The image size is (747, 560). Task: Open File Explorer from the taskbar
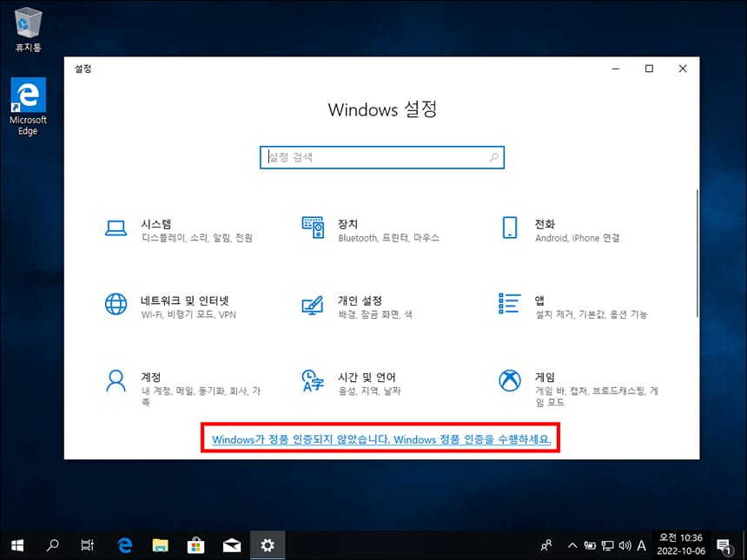tap(160, 545)
